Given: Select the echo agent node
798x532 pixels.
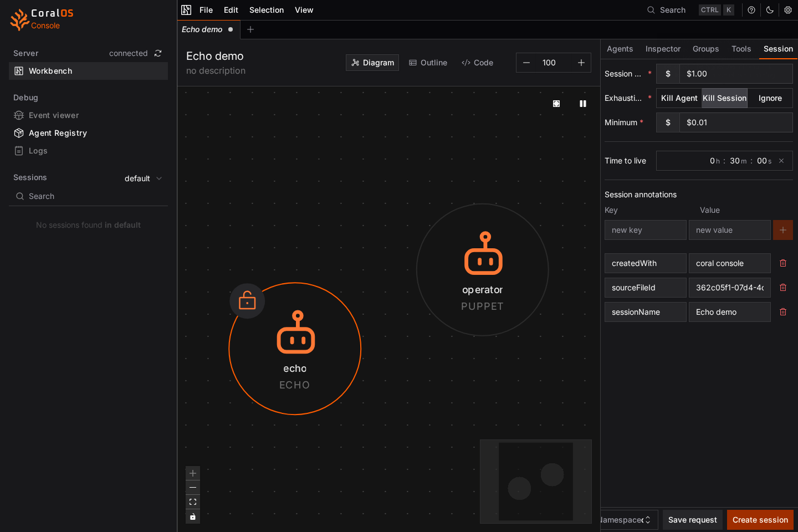Looking at the screenshot, I should pos(295,349).
